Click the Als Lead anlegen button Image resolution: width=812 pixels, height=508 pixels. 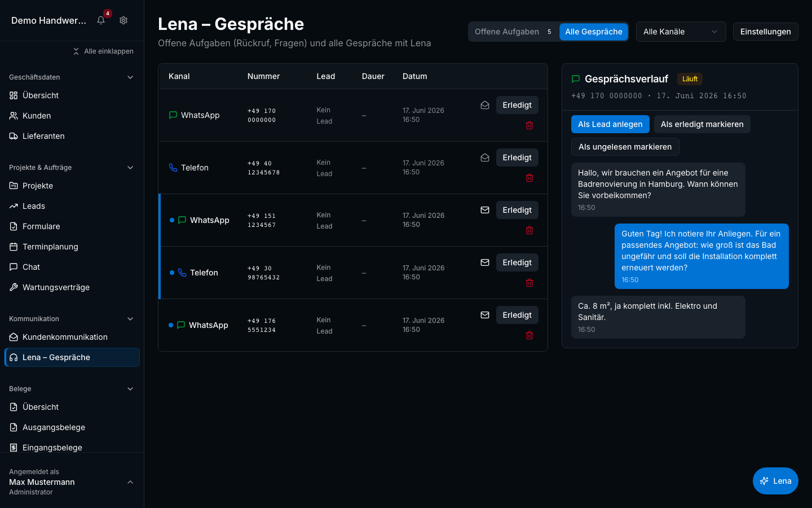point(610,124)
